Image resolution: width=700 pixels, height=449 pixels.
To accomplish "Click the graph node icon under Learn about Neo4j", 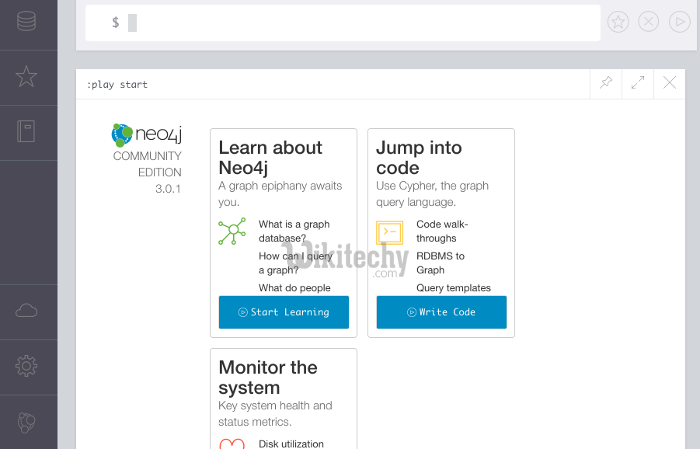I will pos(232,232).
